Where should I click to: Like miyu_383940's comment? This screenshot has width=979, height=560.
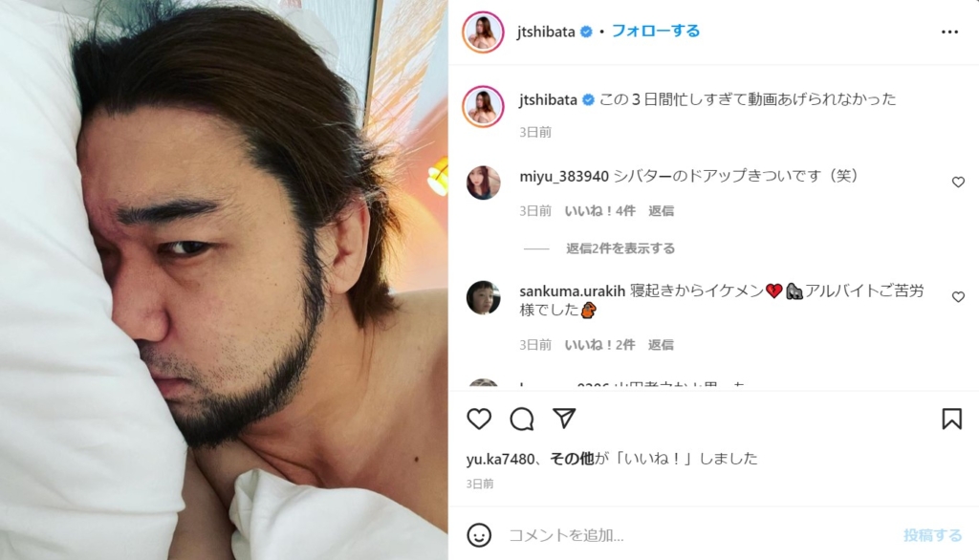(958, 183)
